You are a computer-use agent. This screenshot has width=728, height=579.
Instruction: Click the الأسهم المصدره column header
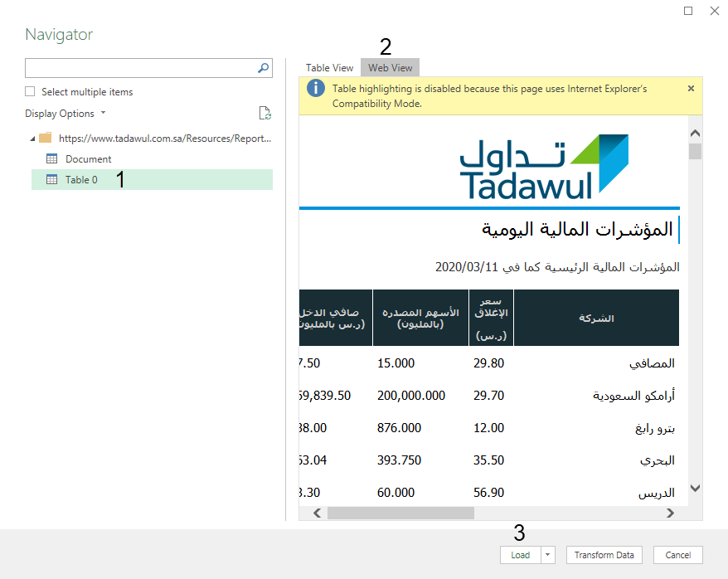[x=420, y=318]
